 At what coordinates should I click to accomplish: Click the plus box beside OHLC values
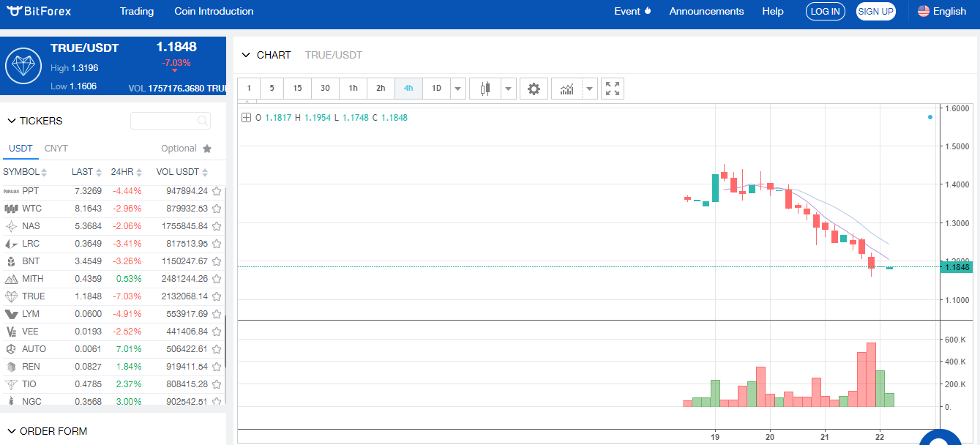(x=247, y=118)
